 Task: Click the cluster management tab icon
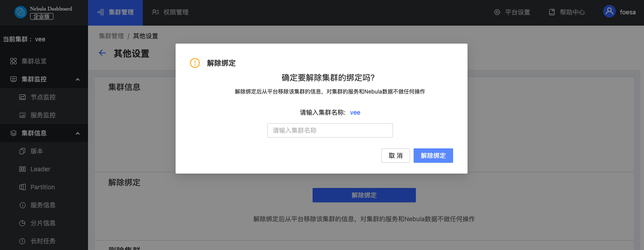101,13
